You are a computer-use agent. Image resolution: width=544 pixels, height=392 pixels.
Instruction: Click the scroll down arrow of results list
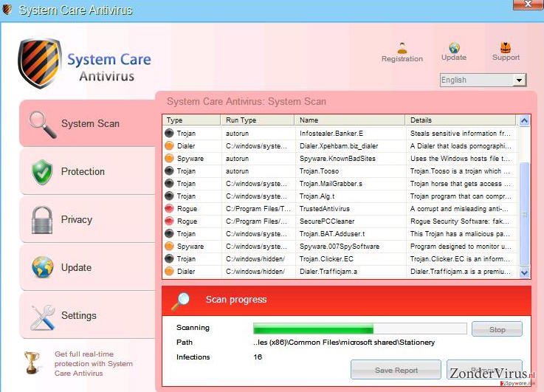tap(524, 272)
